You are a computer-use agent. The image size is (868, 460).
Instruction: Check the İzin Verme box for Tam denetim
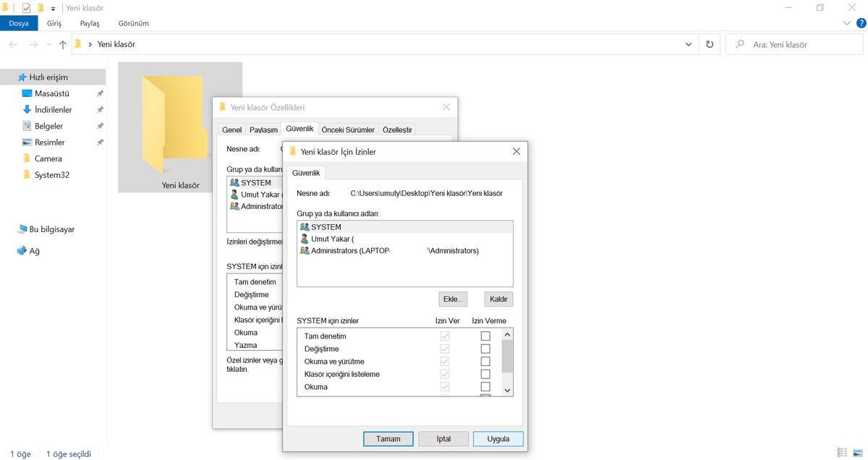coord(485,335)
